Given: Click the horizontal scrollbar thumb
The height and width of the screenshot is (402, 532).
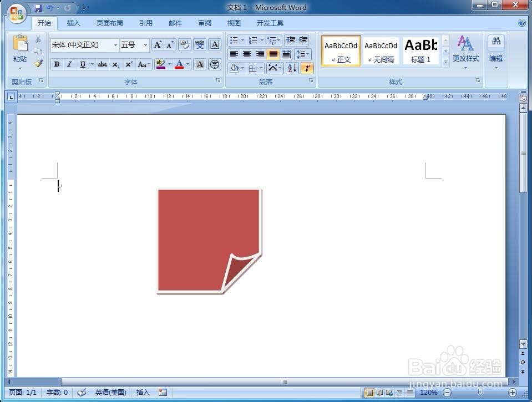Looking at the screenshot, I should [285, 382].
